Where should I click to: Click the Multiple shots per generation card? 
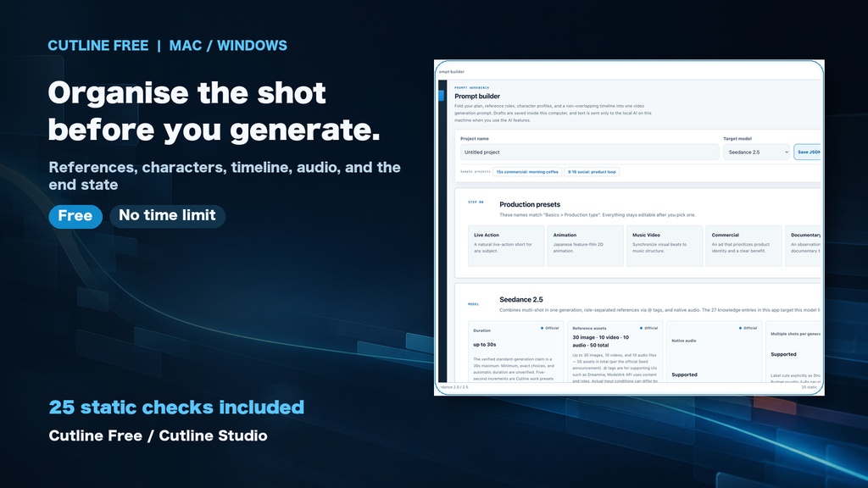793,352
